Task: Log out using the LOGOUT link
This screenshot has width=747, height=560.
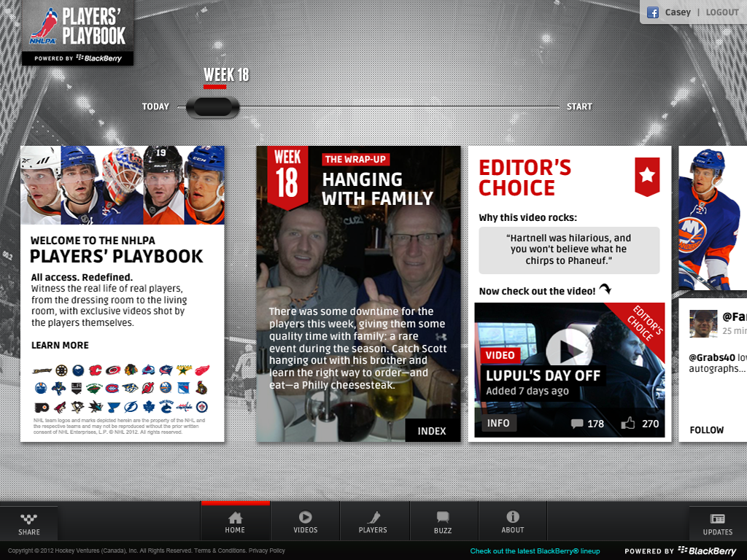Action: pos(722,12)
